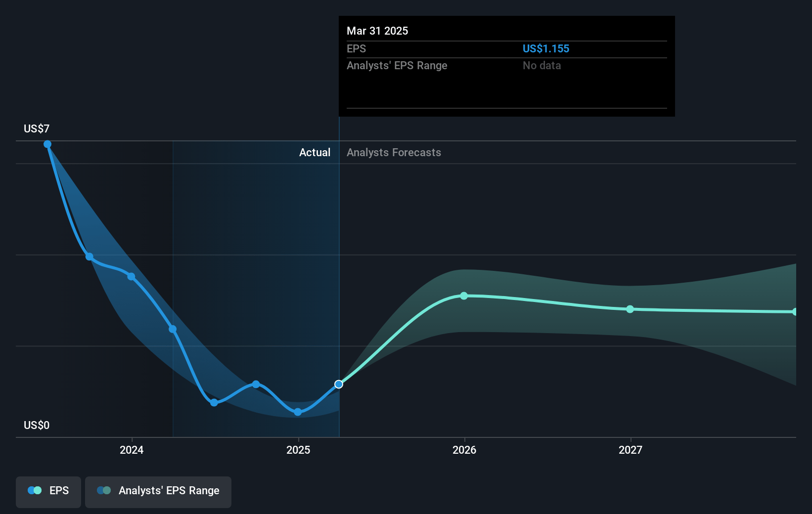Click the Mar 31 2025 tooltip date
The image size is (812, 514).
pyautogui.click(x=377, y=31)
